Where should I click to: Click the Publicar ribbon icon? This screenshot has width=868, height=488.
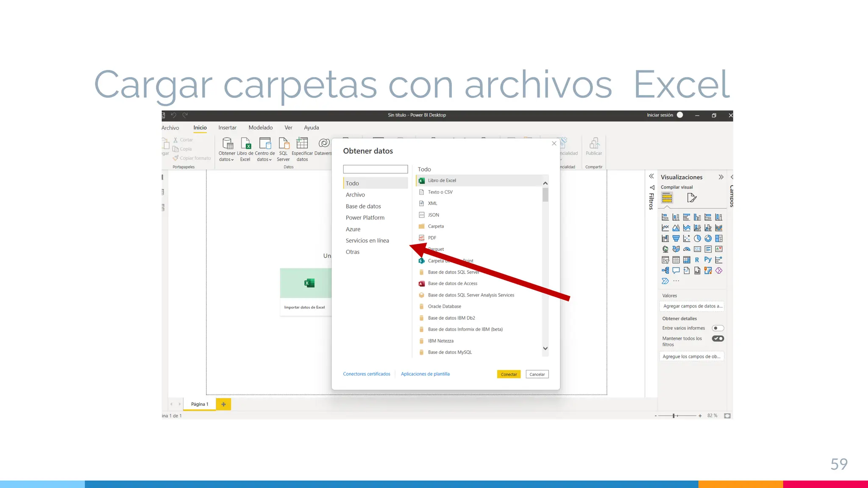(x=594, y=143)
